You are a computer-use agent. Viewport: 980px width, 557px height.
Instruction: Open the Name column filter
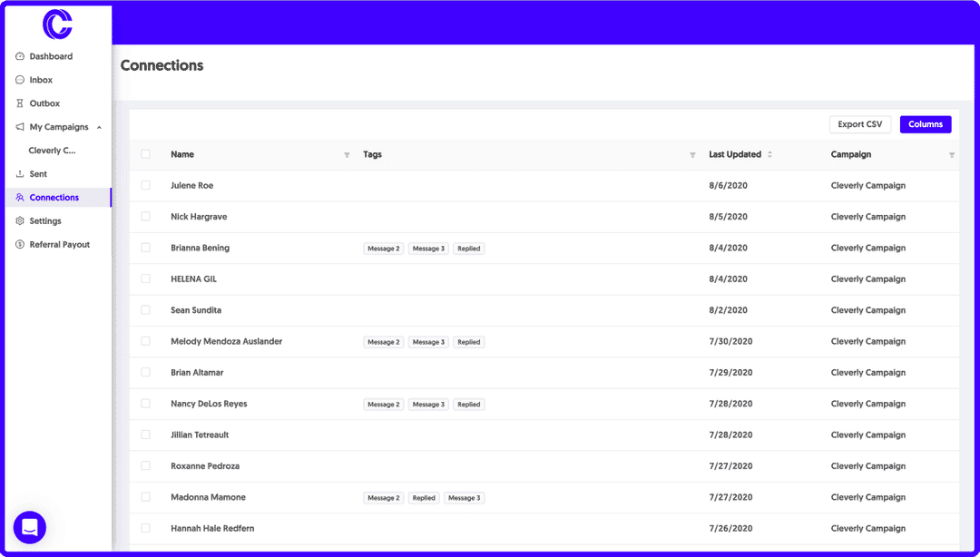(347, 155)
